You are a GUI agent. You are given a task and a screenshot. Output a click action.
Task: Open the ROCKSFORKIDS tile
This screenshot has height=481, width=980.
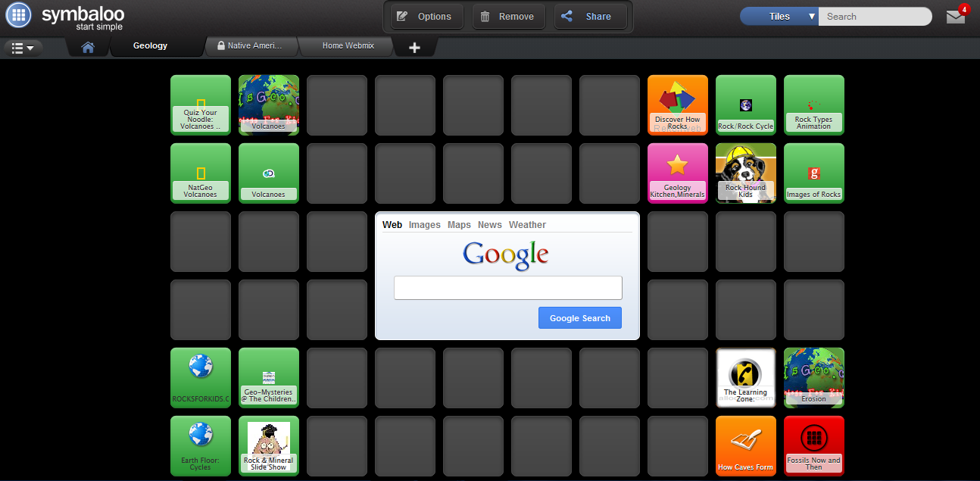point(201,378)
